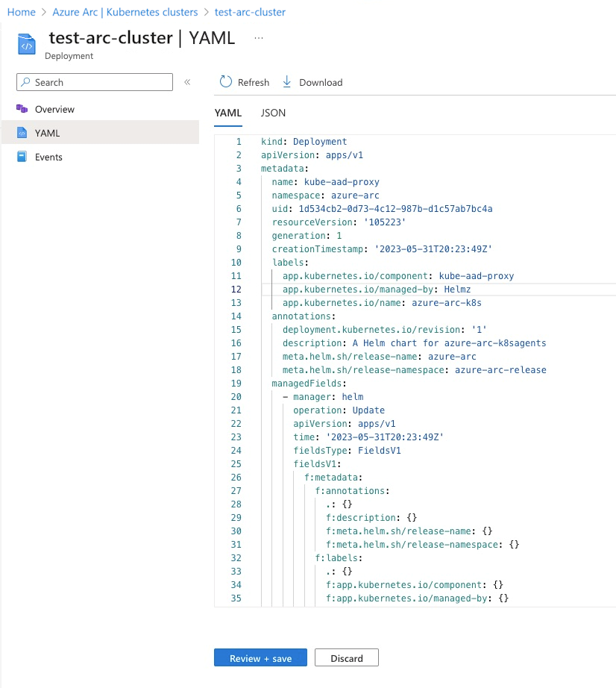The height and width of the screenshot is (688, 616).
Task: Open Overview from the sidebar
Action: click(x=54, y=109)
